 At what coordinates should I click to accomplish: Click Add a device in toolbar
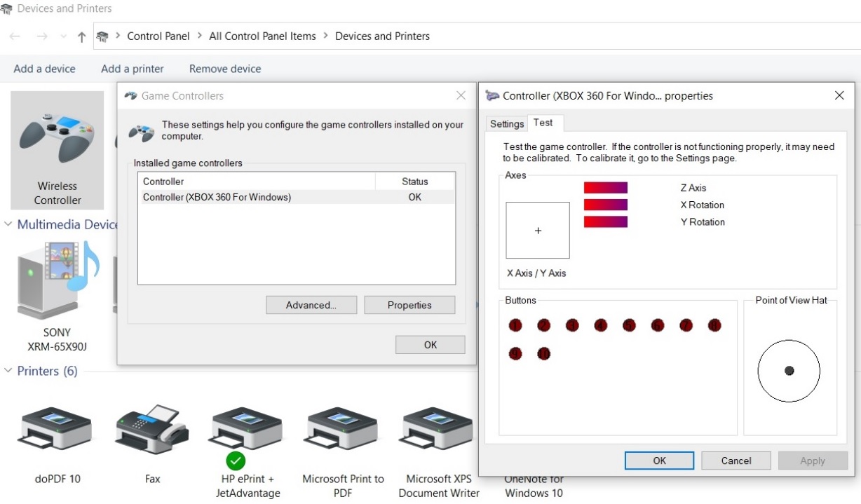(x=44, y=69)
